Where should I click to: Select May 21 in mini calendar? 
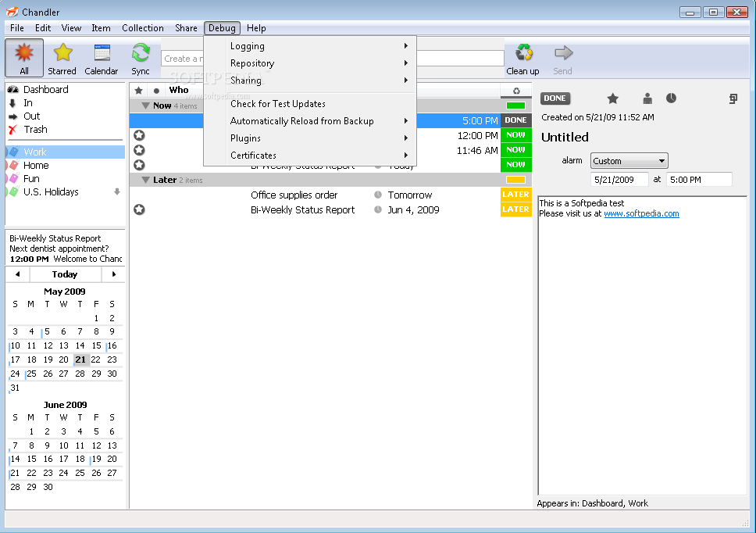80,360
